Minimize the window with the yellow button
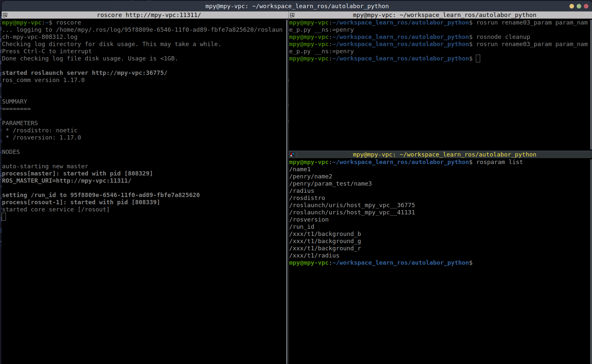 tap(571, 6)
